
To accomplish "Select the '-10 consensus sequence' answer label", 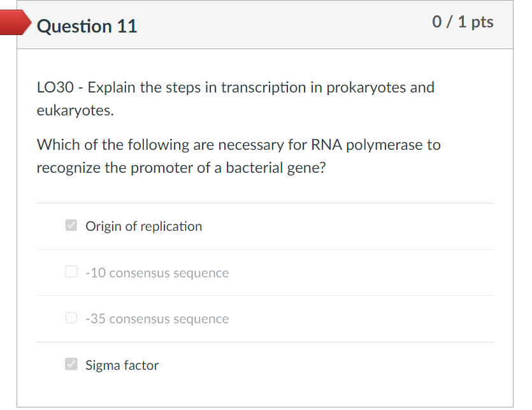I will [156, 272].
